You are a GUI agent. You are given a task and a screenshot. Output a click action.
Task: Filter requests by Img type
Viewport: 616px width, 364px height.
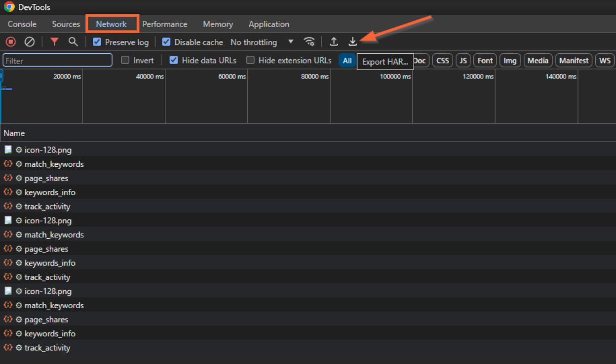click(510, 60)
